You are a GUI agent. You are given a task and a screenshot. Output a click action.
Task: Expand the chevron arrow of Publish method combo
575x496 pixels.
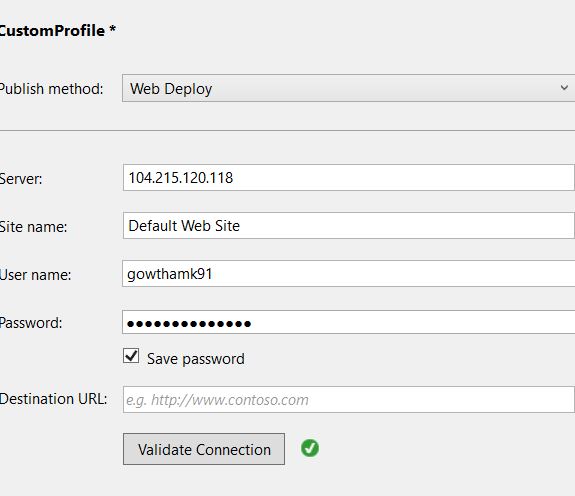[564, 88]
